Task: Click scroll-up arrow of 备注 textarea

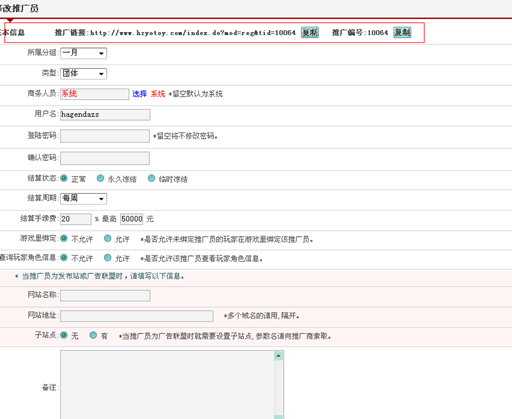Action: (x=278, y=356)
